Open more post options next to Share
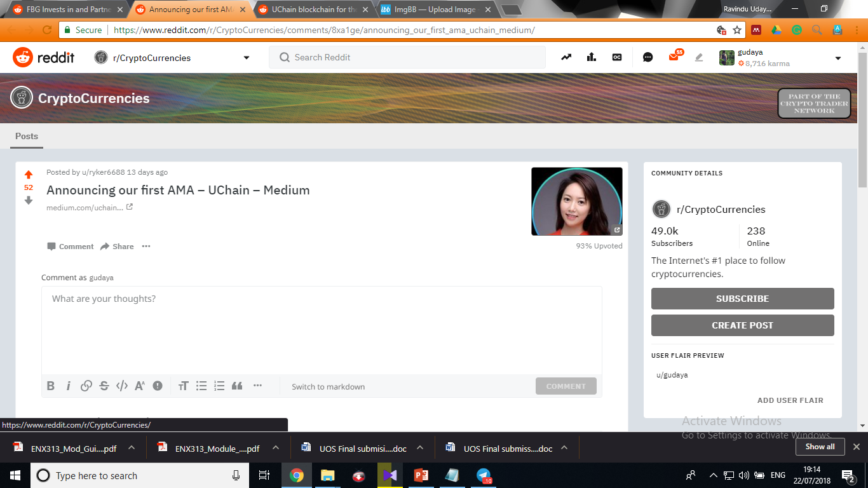The width and height of the screenshot is (868, 488). pos(146,247)
